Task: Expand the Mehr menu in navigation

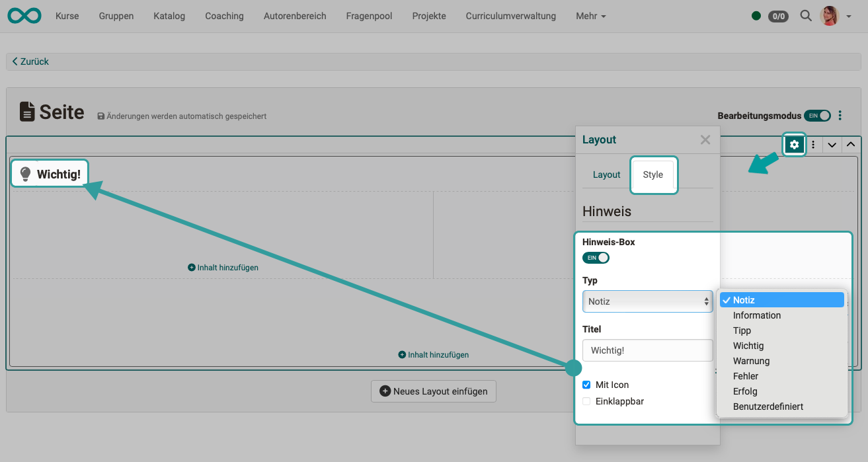Action: click(590, 16)
